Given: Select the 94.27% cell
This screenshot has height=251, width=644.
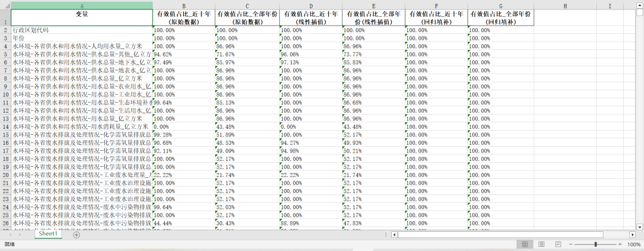Looking at the screenshot, I should coord(311,142).
